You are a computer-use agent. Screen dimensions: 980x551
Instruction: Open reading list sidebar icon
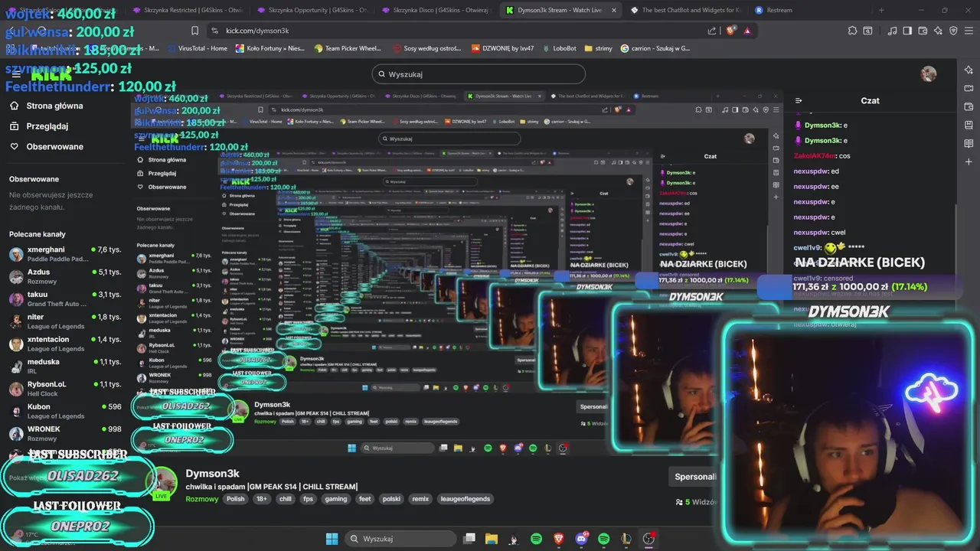tap(969, 143)
